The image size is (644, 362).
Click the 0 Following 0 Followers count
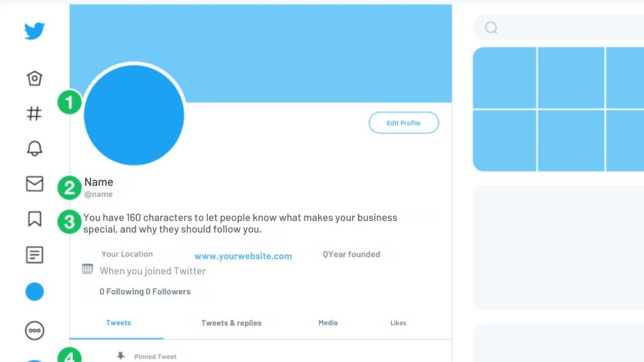145,291
